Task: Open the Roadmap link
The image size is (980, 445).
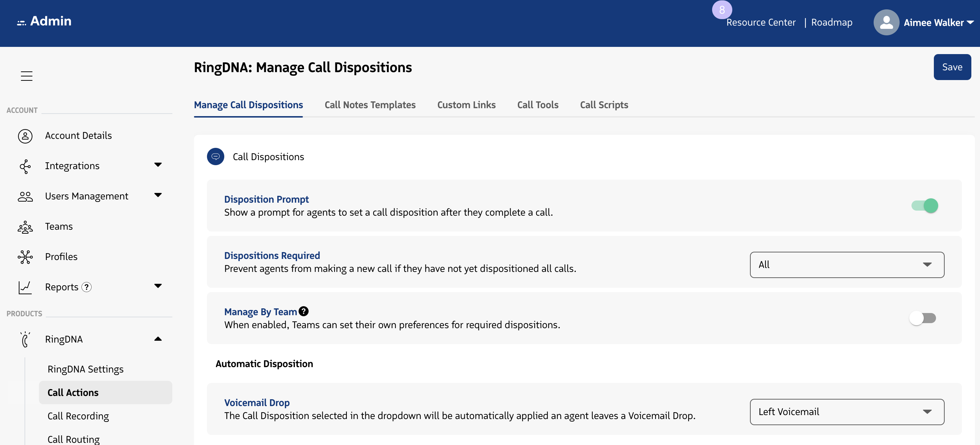Action: (x=832, y=22)
